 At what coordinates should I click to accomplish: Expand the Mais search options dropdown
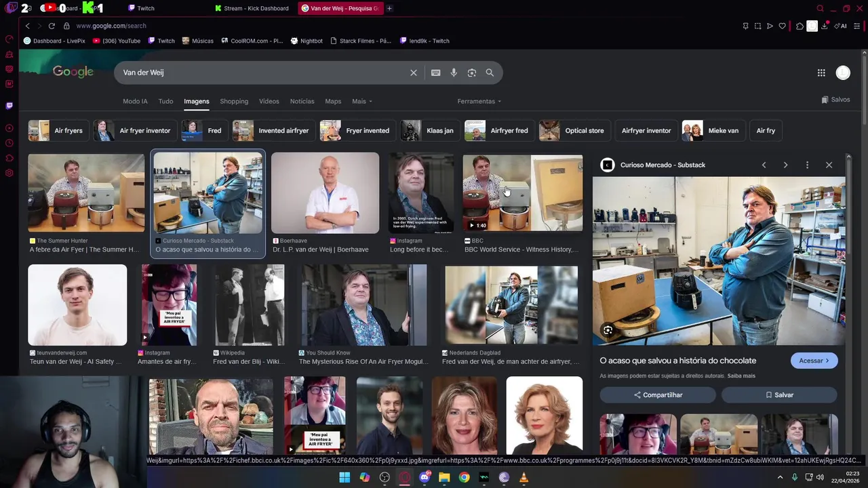coord(362,101)
